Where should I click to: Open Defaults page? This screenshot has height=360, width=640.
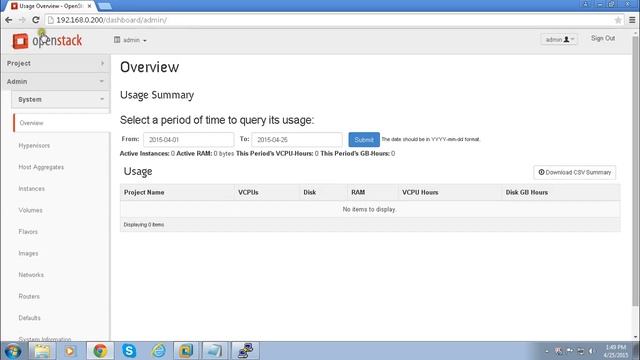tap(29, 318)
